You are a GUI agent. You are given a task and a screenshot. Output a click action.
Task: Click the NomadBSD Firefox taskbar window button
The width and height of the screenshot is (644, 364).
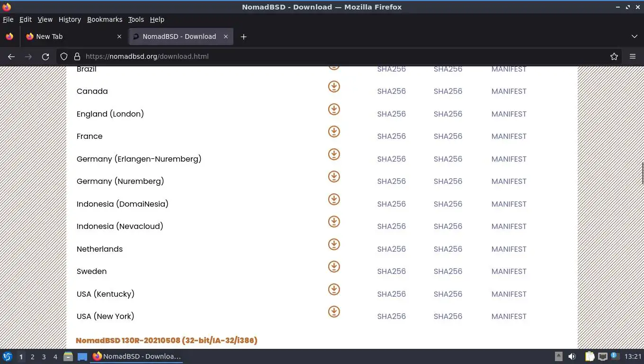(x=137, y=356)
